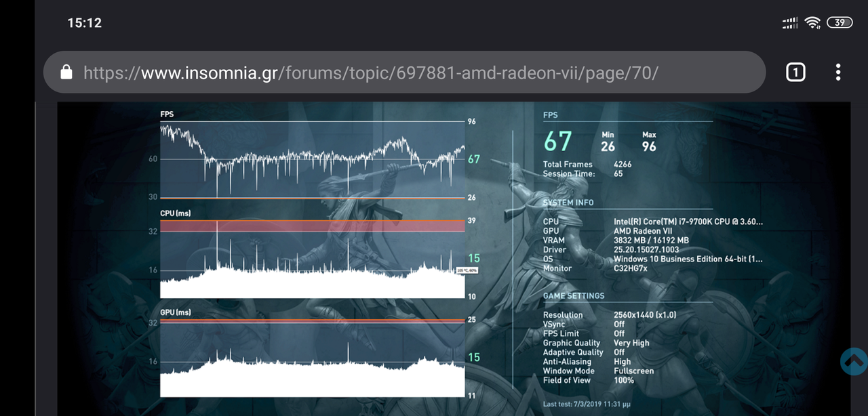
Task: Tap the green 67 beside FPS graph
Action: [x=473, y=159]
